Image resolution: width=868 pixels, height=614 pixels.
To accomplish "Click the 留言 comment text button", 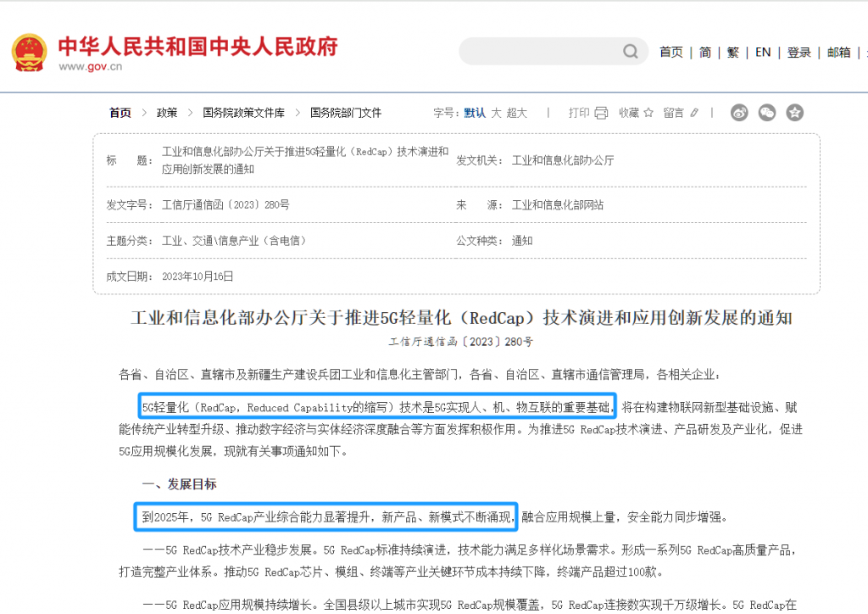I will (673, 113).
